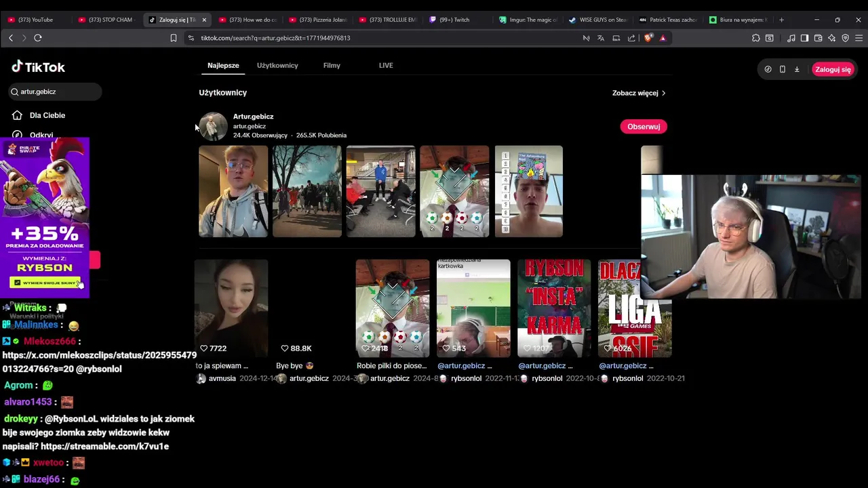The width and height of the screenshot is (868, 488).
Task: Bookmark this page via bookmark icon
Action: tap(174, 38)
